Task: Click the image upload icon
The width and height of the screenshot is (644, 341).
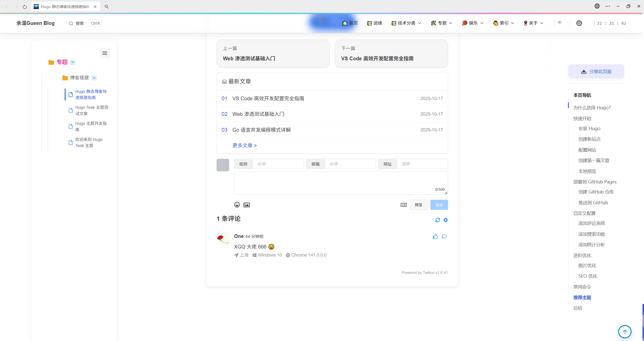Action: [x=247, y=205]
